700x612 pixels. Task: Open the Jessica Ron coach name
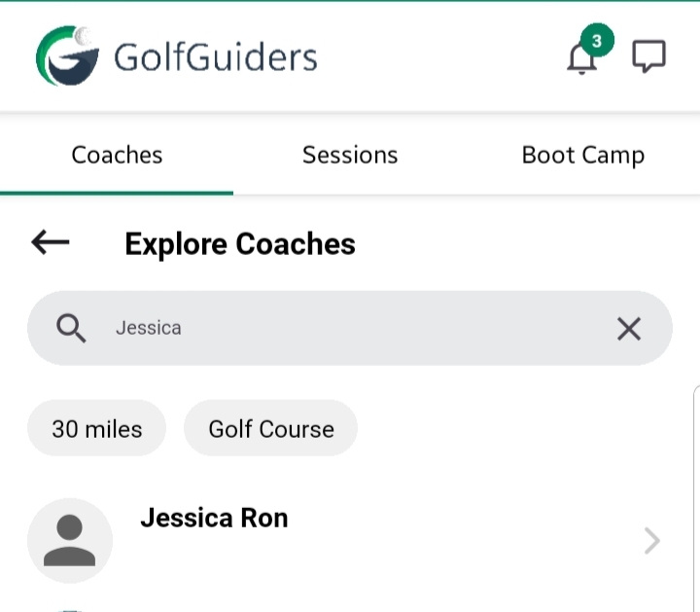click(x=214, y=518)
